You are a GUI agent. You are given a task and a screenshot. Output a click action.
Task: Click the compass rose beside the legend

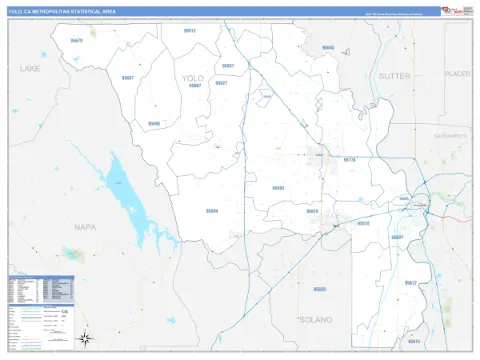click(x=85, y=339)
